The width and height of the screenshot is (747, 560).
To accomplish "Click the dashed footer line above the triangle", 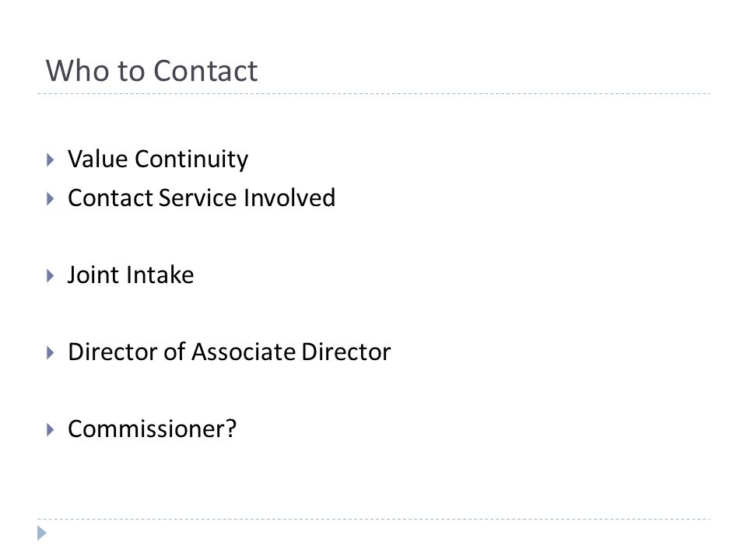I will (x=373, y=519).
